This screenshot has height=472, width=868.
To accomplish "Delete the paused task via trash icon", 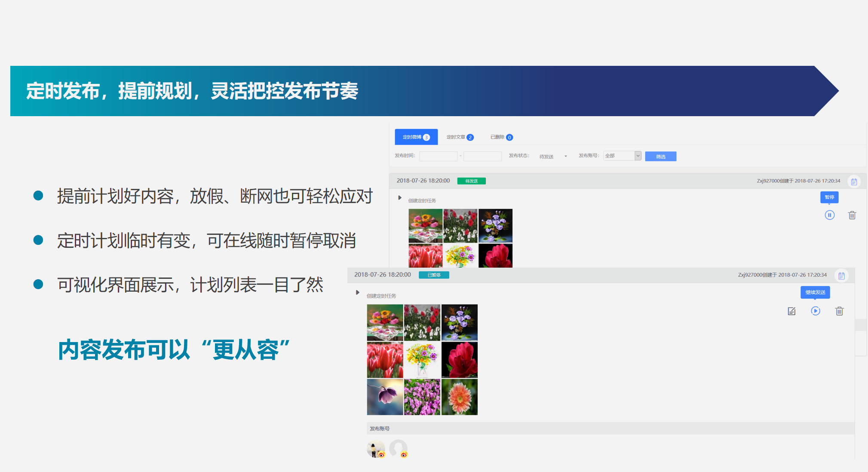I will [x=839, y=311].
